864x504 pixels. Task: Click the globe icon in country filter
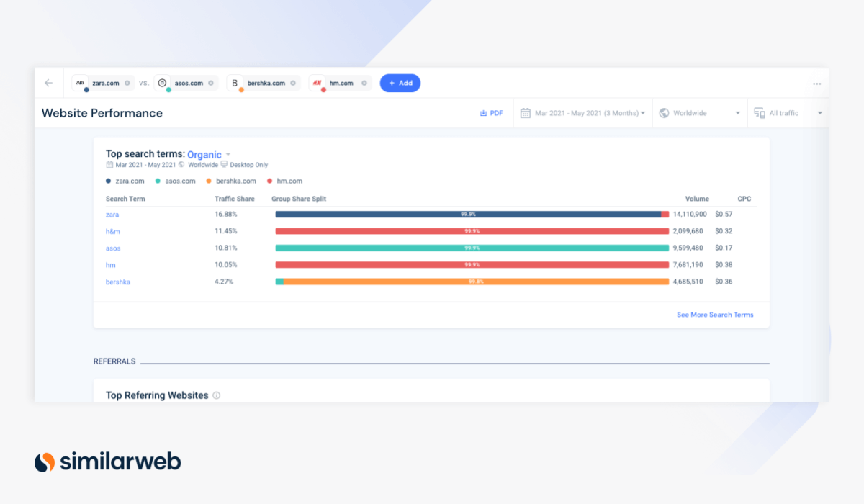pos(665,113)
